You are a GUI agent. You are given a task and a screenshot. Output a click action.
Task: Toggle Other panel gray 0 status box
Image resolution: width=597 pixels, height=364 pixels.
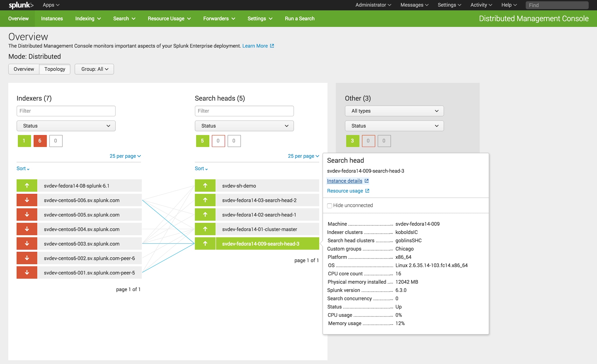tap(384, 141)
